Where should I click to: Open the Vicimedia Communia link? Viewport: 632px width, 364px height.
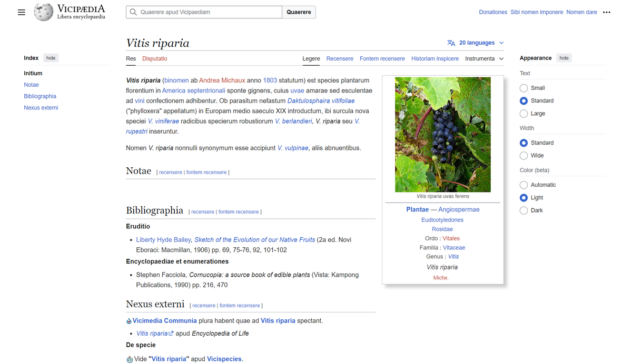(165, 321)
